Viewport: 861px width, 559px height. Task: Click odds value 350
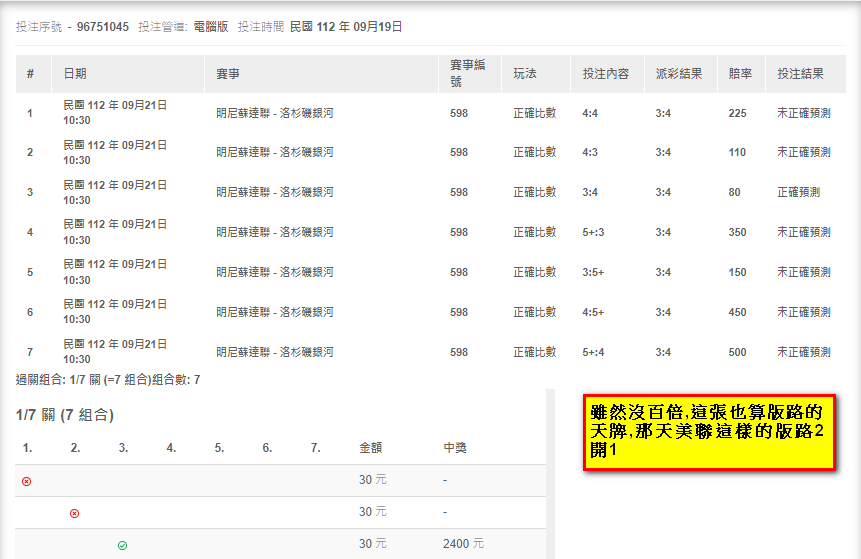point(737,232)
